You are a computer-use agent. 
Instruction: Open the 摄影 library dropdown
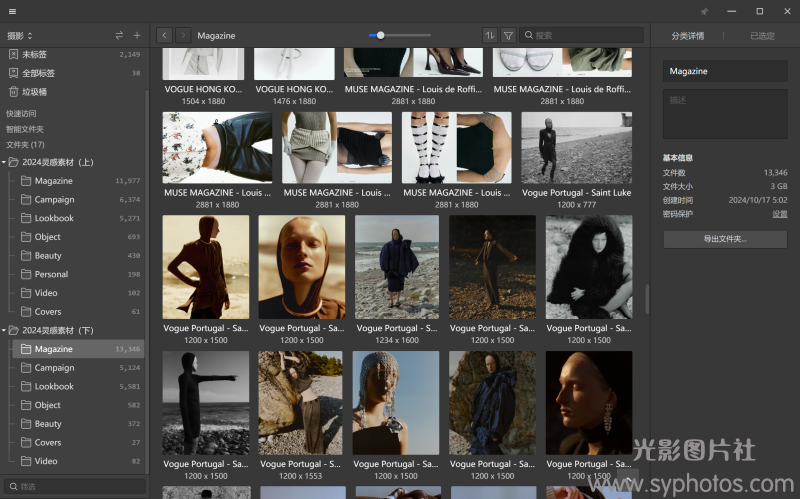pyautogui.click(x=20, y=35)
